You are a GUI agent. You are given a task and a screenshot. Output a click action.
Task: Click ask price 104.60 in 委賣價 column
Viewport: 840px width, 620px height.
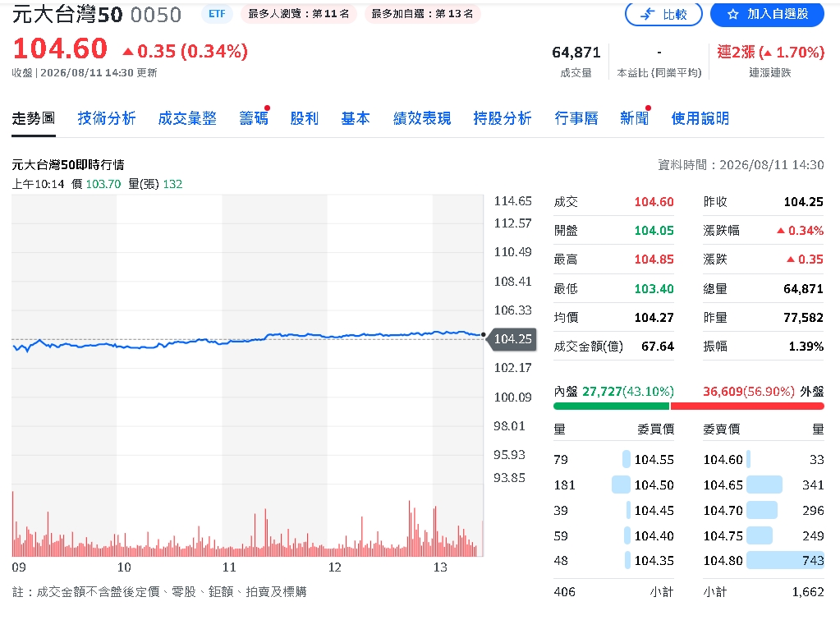723,460
